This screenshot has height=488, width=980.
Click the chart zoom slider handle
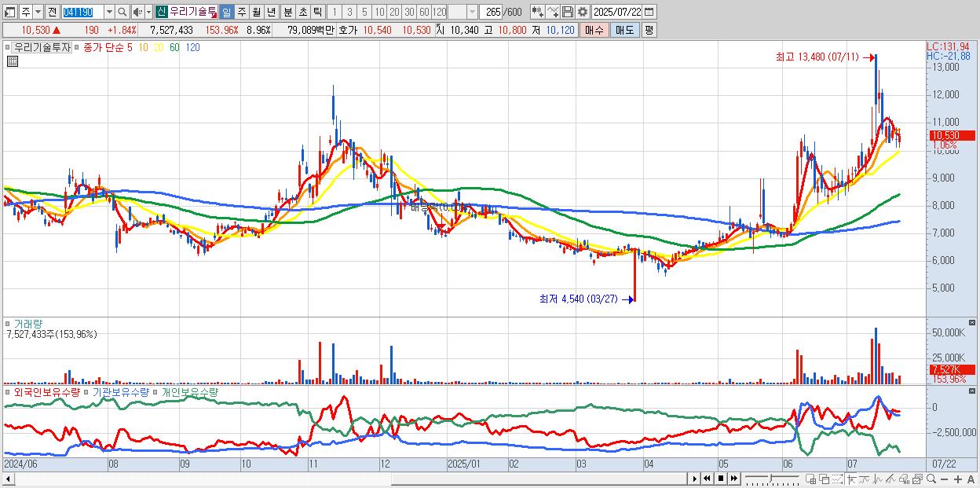[x=771, y=478]
